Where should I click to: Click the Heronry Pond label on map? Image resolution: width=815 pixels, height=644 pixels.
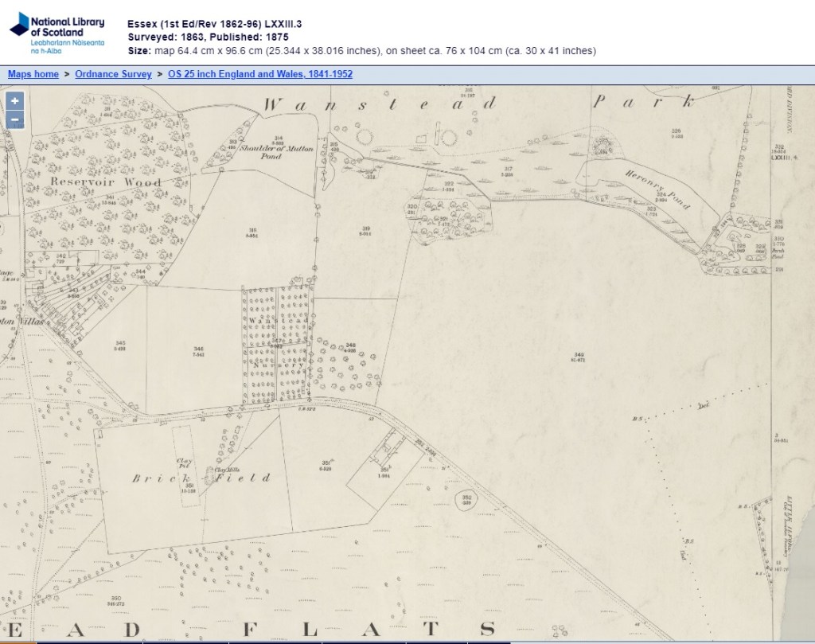[659, 190]
